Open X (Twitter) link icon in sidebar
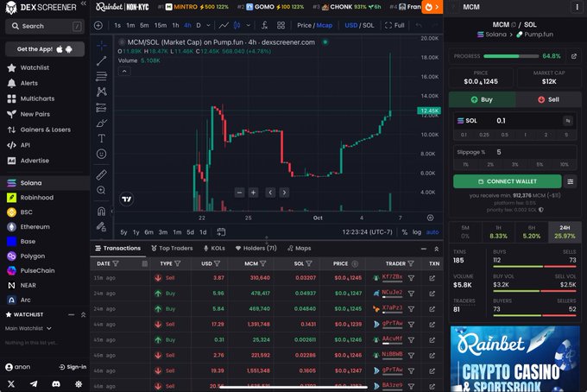Viewport: 587px width, 392px height. [x=11, y=383]
